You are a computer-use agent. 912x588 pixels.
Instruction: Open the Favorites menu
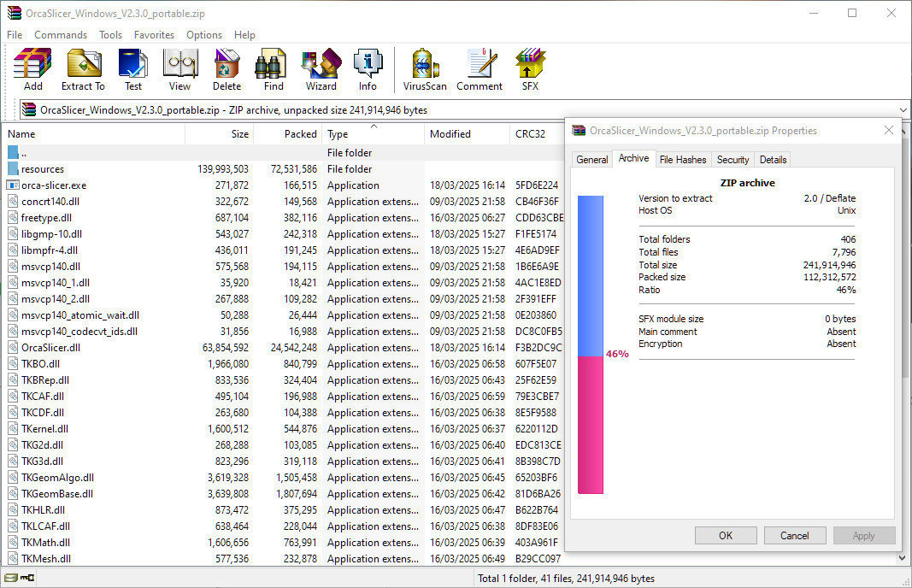154,35
